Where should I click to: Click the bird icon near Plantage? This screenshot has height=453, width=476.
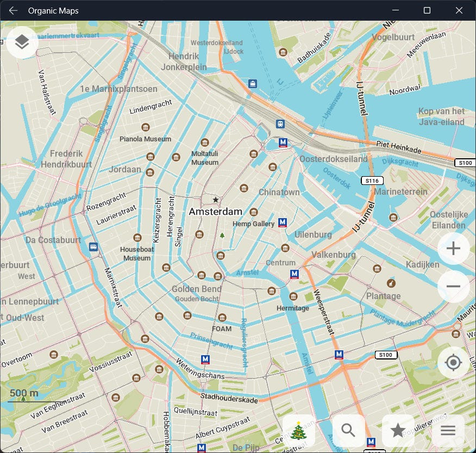(391, 282)
